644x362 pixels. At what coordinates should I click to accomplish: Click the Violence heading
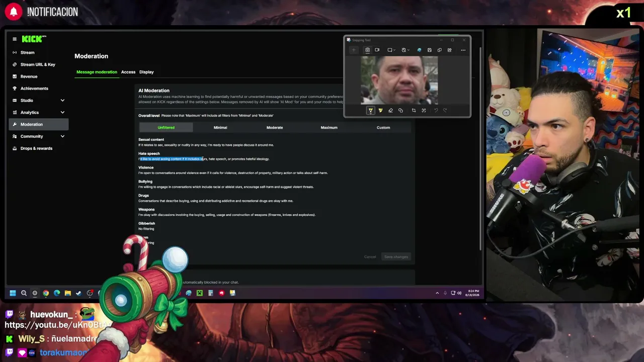[146, 167]
